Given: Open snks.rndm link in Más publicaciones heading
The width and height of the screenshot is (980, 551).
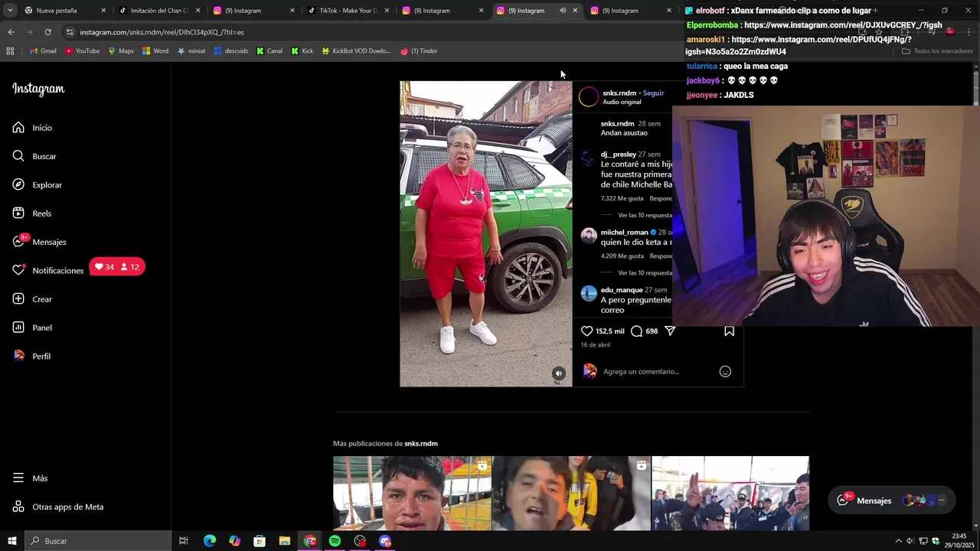Looking at the screenshot, I should click(x=421, y=444).
